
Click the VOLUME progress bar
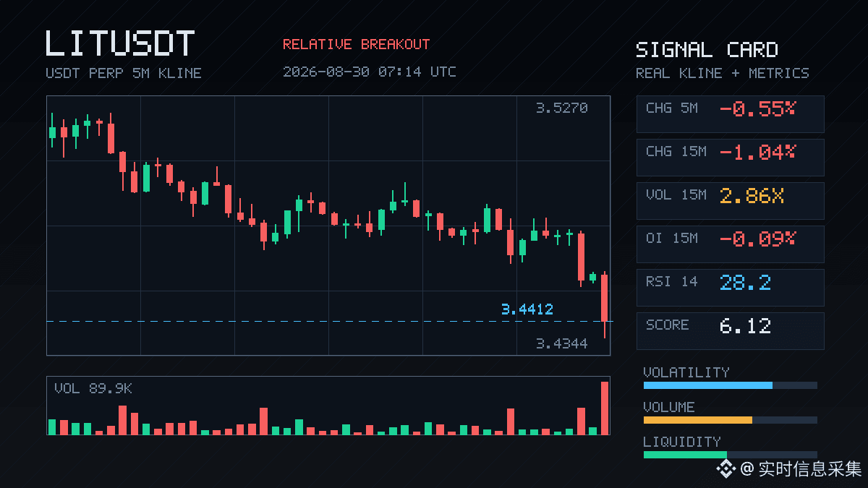pos(730,420)
